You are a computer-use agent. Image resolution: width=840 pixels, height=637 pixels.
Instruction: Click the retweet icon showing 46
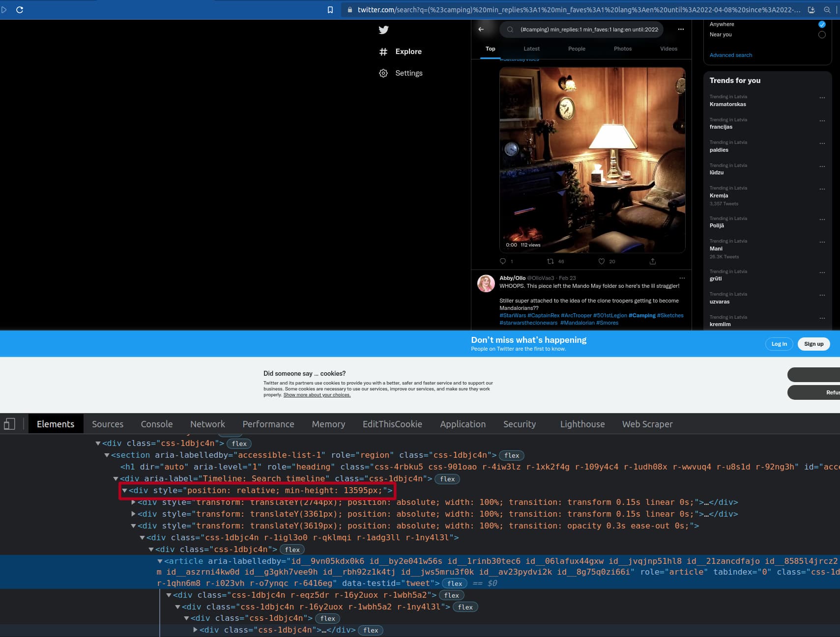coord(550,261)
